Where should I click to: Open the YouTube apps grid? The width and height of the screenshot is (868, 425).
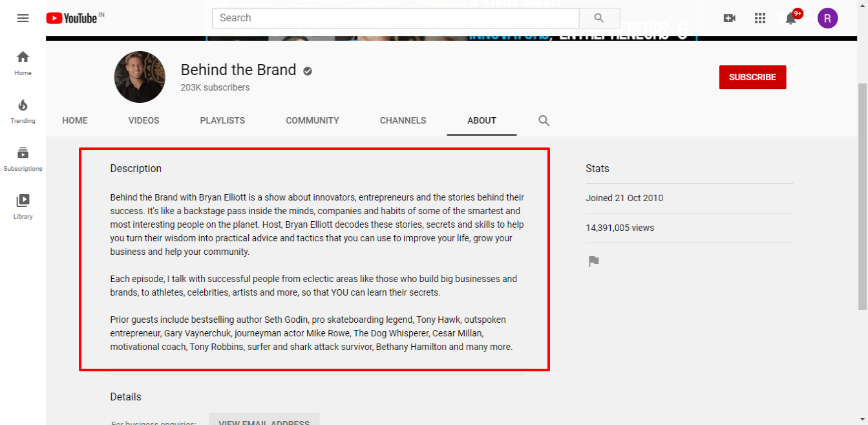pyautogui.click(x=760, y=18)
